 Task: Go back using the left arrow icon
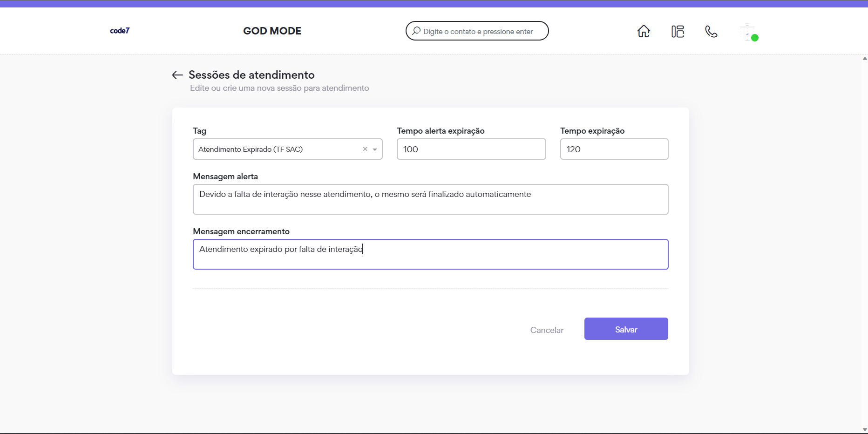click(x=177, y=75)
